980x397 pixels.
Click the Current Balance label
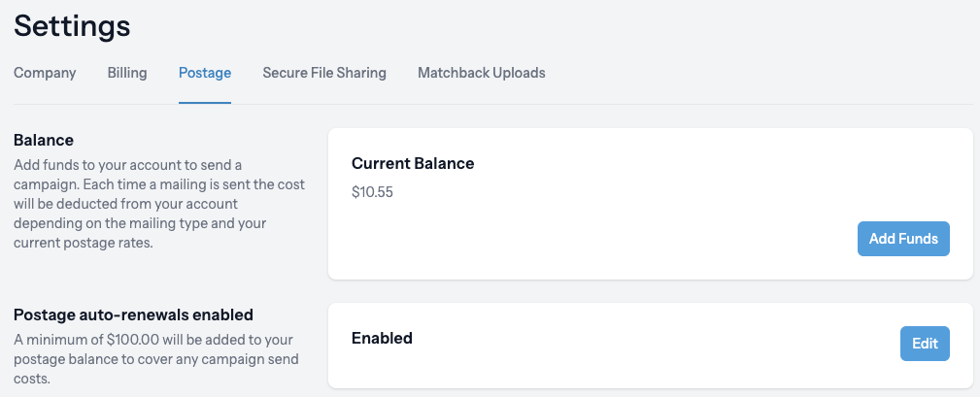pos(413,163)
